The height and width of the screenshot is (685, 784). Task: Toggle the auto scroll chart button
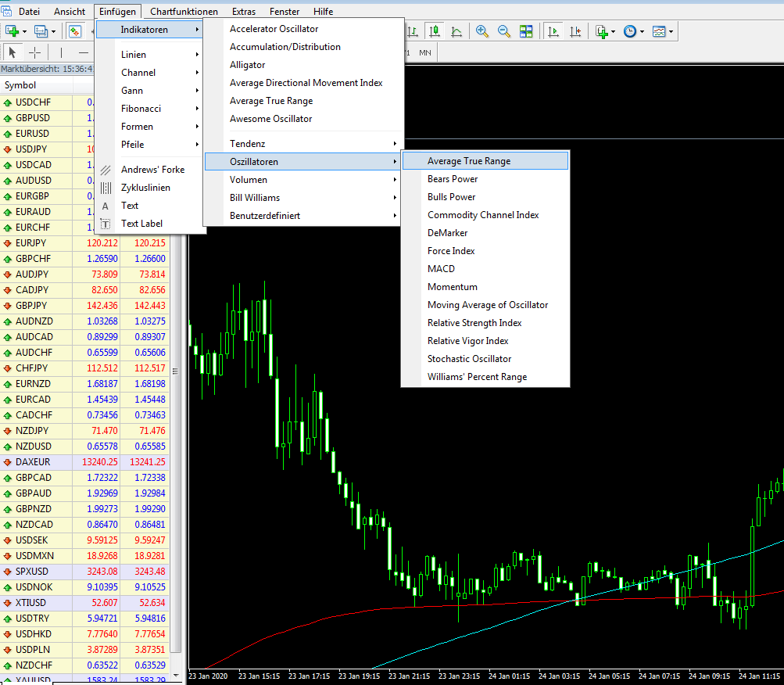coord(553,31)
